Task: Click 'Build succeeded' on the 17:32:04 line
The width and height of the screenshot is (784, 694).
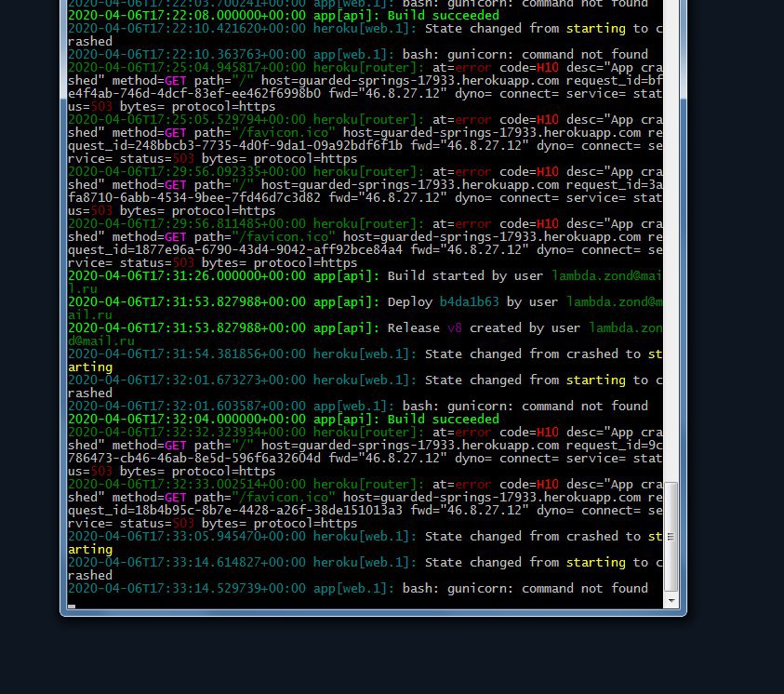Action: (443, 419)
